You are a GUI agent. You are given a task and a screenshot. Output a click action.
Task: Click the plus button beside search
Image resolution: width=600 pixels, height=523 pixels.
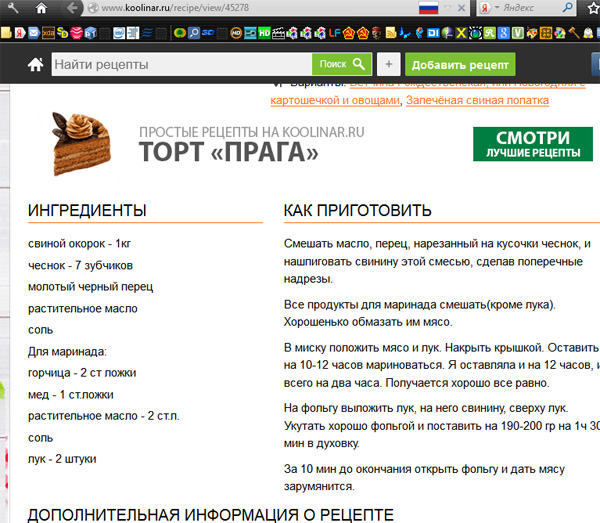tap(388, 65)
